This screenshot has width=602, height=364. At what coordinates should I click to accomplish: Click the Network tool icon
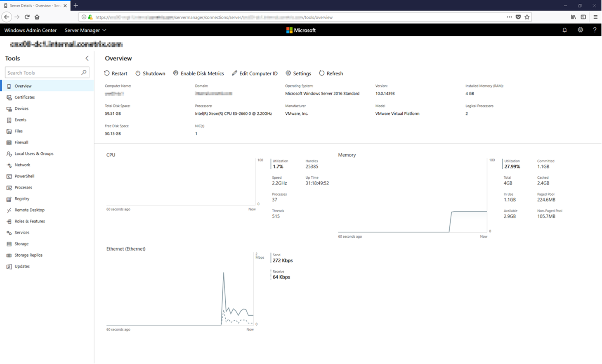(9, 165)
